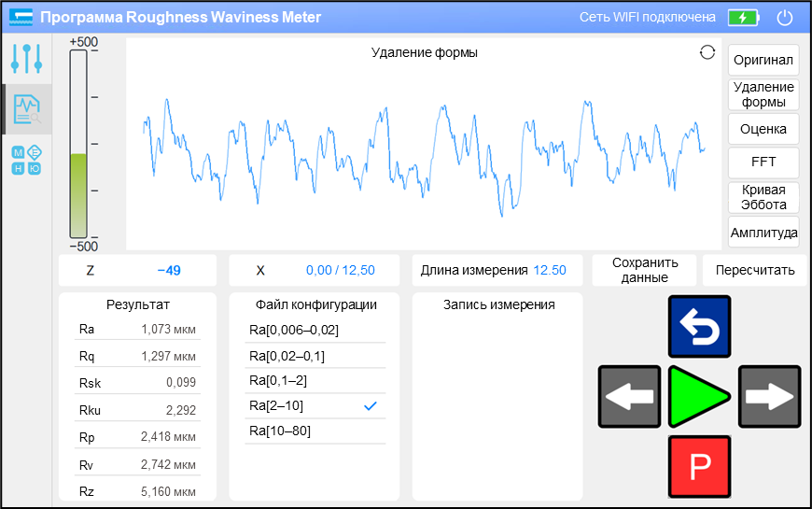The image size is (812, 509).
Task: Click the red P button
Action: click(699, 466)
